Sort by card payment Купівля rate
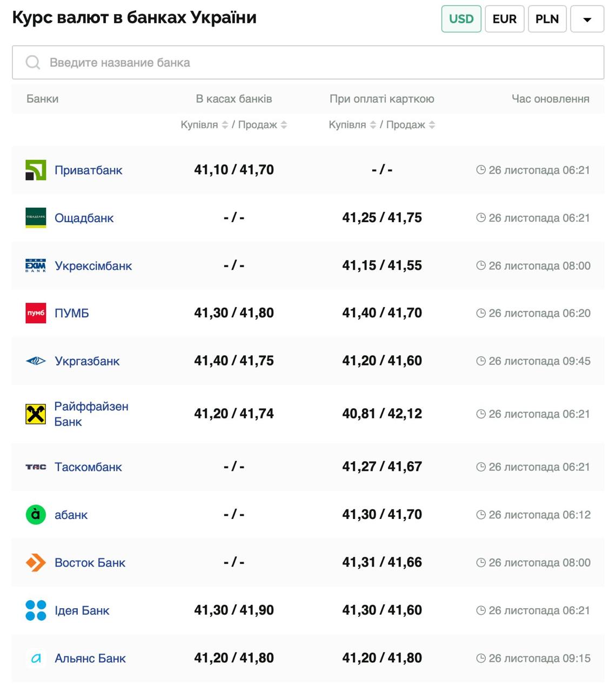The image size is (616, 692). click(x=373, y=125)
